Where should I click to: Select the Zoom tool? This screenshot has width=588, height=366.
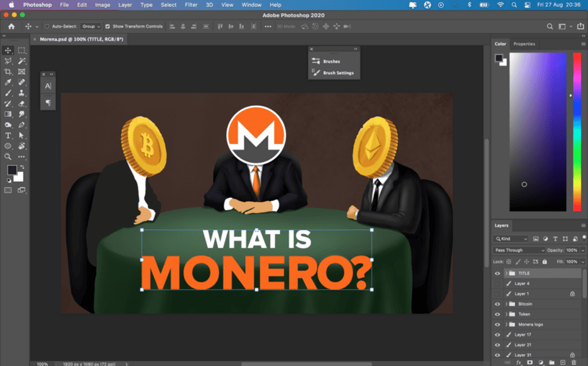tap(8, 156)
